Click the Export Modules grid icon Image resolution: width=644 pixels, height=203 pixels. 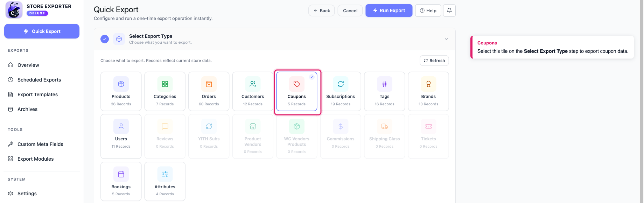pos(10,159)
